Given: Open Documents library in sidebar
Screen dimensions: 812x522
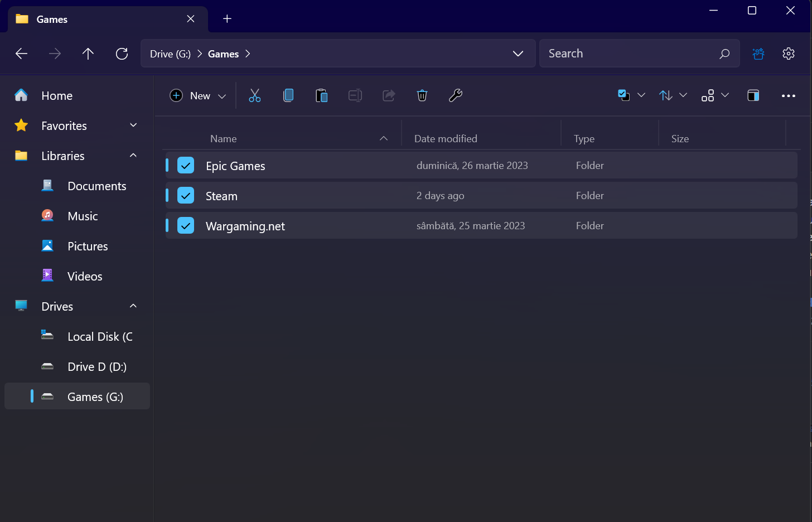Looking at the screenshot, I should click(x=78, y=186).
